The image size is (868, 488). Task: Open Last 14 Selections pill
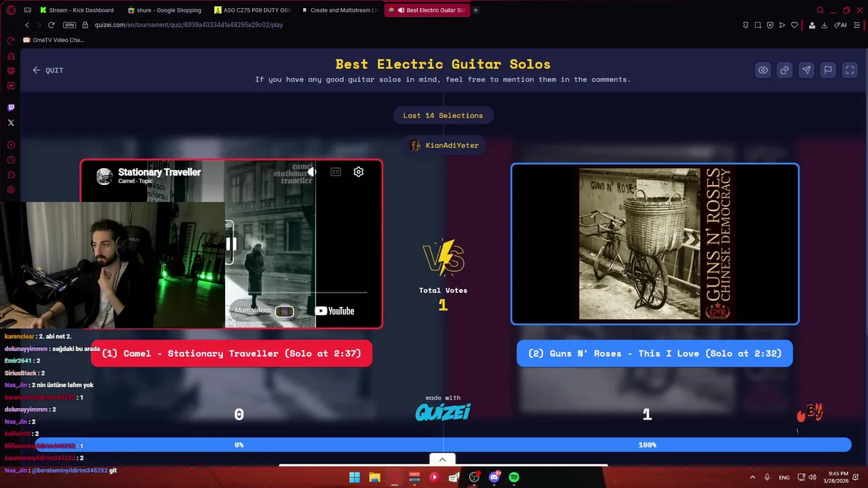click(443, 115)
